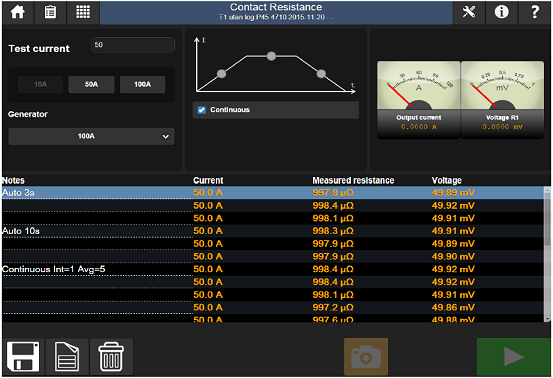Delete results with the trash can icon

pos(111,356)
